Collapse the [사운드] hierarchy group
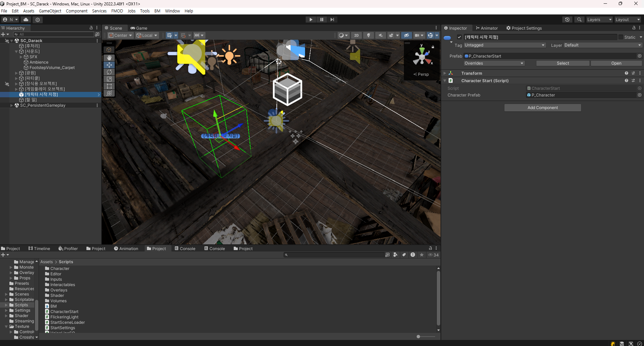This screenshot has width=644, height=346. pos(16,51)
